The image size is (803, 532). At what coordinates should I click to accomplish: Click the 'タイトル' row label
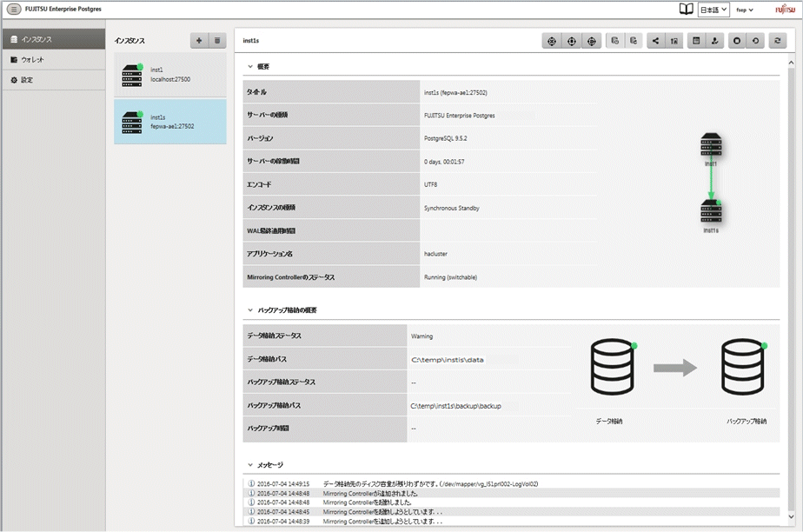click(x=256, y=92)
